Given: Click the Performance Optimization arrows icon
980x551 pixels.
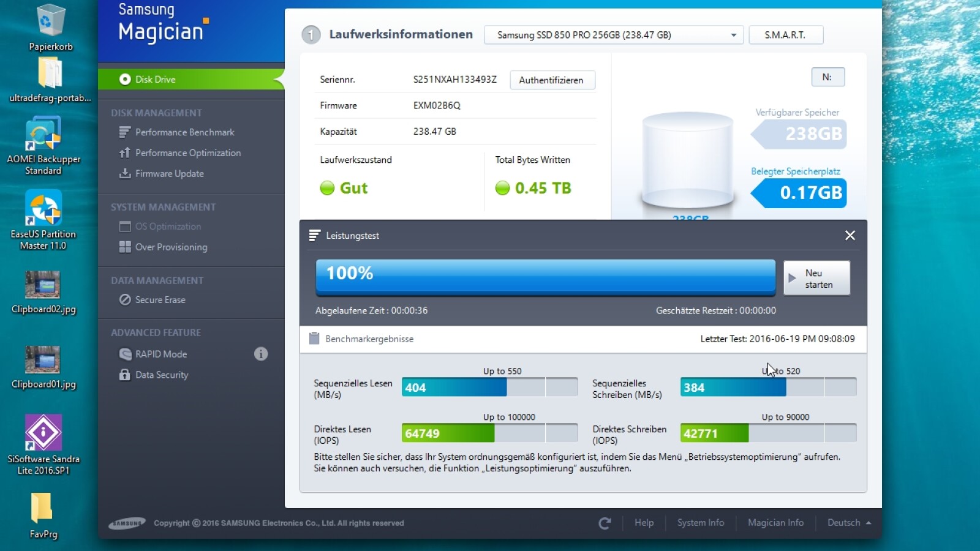Looking at the screenshot, I should [x=125, y=153].
